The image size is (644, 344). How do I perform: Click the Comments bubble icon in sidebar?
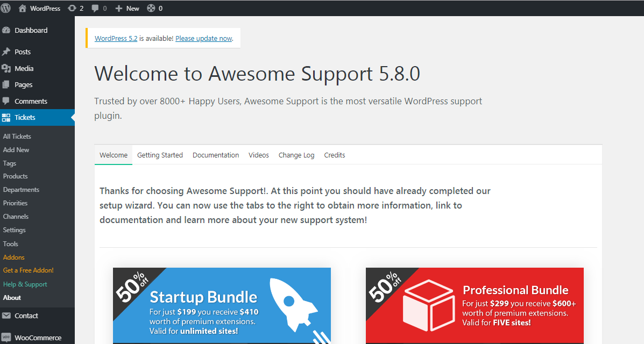point(6,101)
